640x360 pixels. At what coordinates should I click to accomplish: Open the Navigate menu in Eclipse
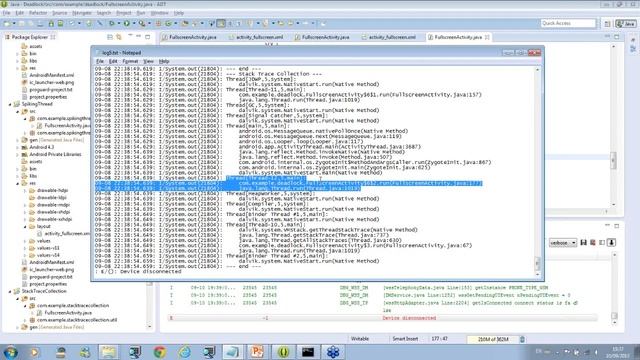(82, 13)
